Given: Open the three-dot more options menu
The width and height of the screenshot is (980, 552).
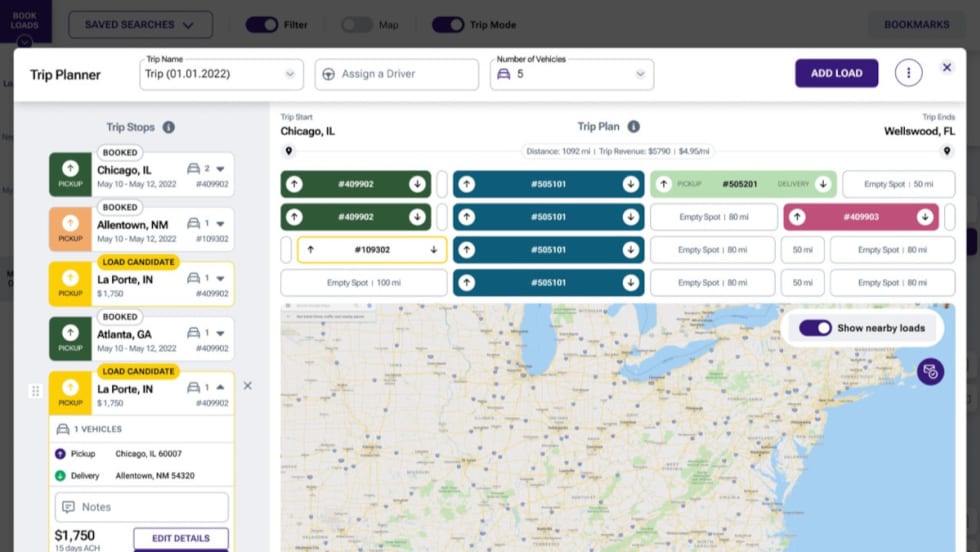Looking at the screenshot, I should pos(908,73).
